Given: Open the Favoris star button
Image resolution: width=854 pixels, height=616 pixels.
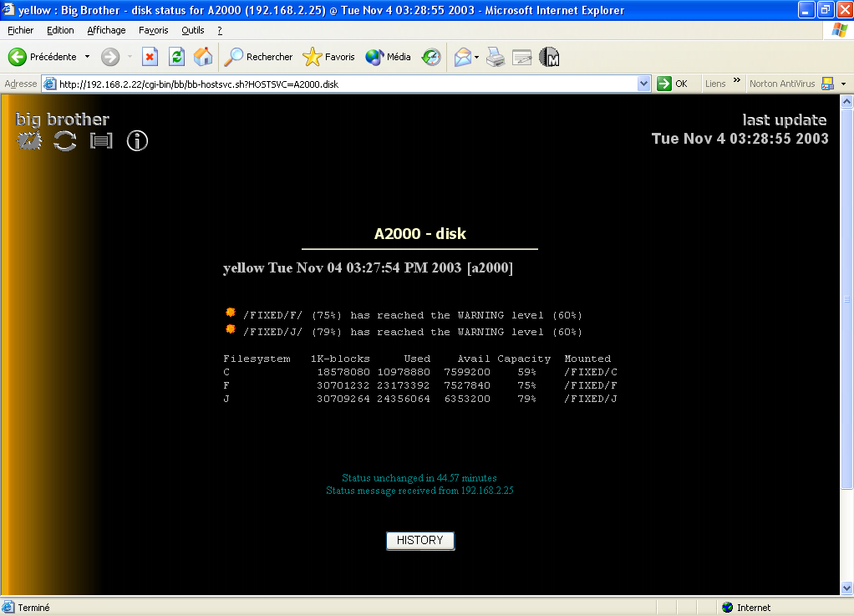Looking at the screenshot, I should pyautogui.click(x=329, y=57).
